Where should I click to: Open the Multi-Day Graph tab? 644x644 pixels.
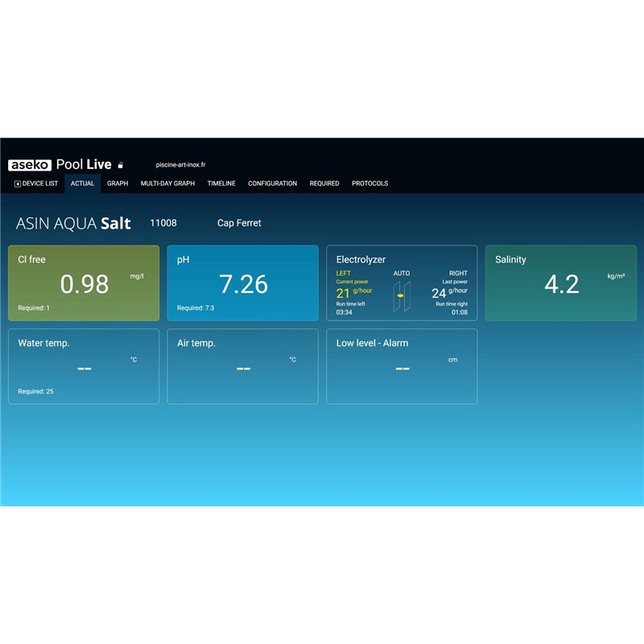167,184
